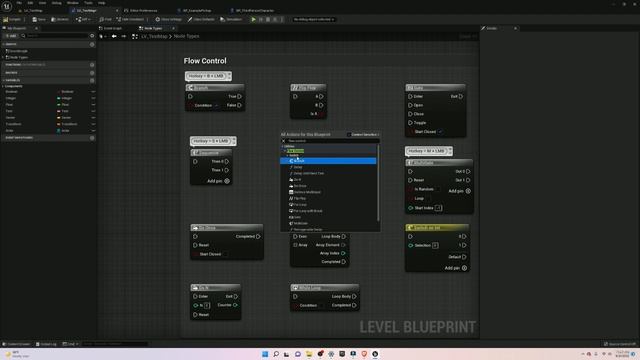The image size is (640, 360).
Task: Toggle the eye icon for the Integer variable
Action: [93, 98]
